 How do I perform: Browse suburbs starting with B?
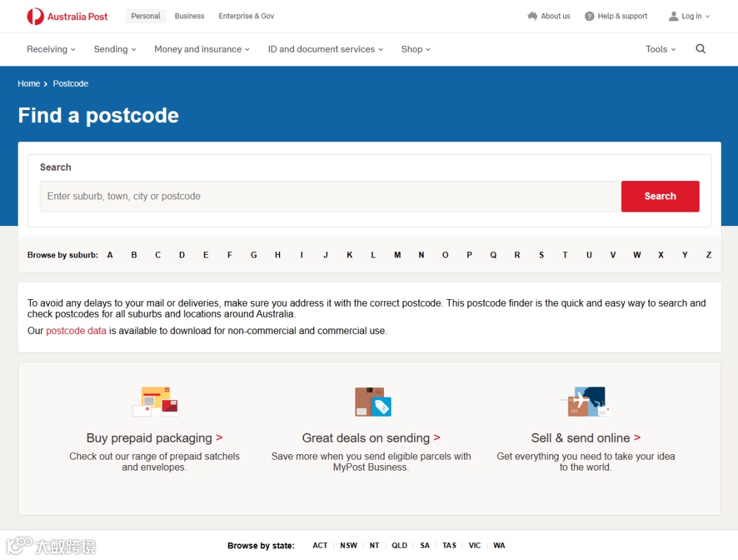[x=134, y=255]
